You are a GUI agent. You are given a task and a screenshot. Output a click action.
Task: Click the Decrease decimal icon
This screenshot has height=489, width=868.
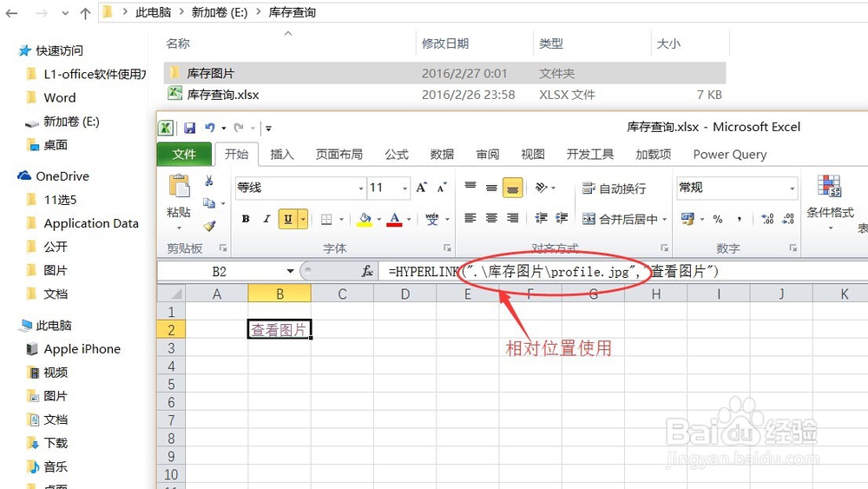pyautogui.click(x=788, y=219)
